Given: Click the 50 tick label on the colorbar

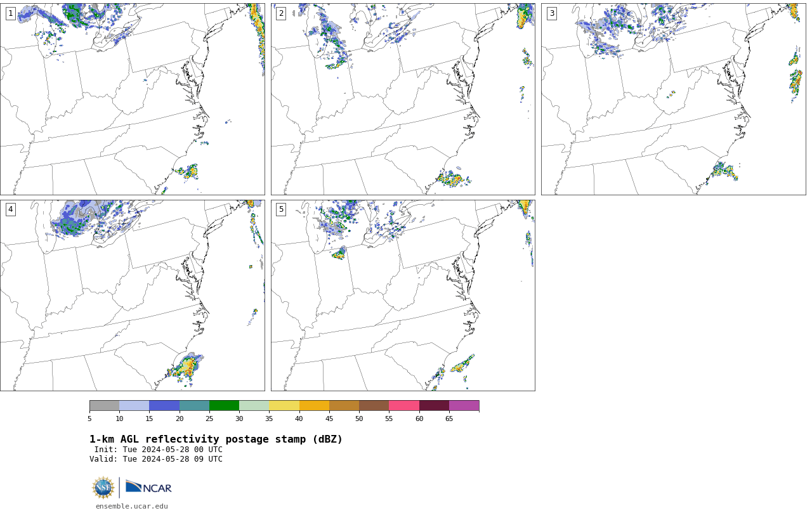Looking at the screenshot, I should 359,419.
